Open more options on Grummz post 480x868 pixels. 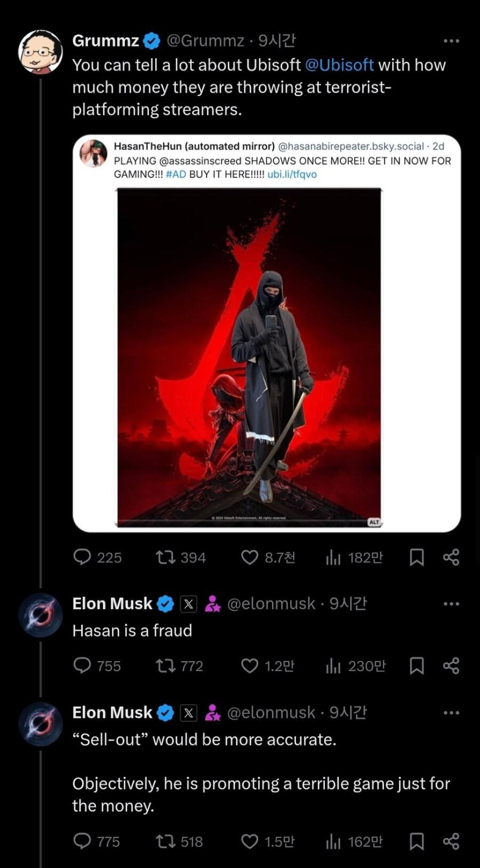pos(451,41)
